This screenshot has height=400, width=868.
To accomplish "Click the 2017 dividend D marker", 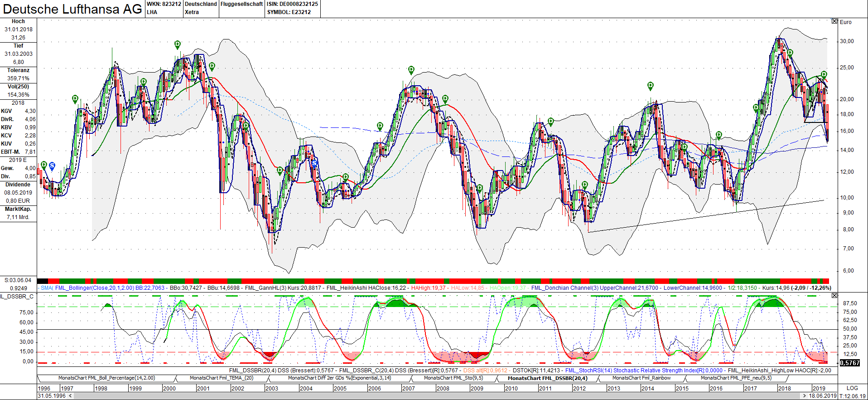I will (756, 108).
